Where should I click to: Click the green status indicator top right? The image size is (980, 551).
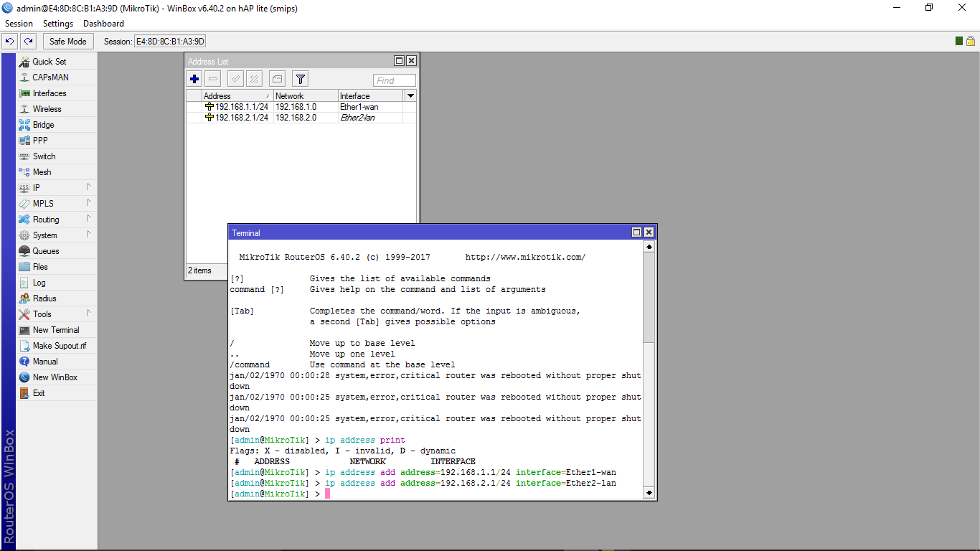959,41
